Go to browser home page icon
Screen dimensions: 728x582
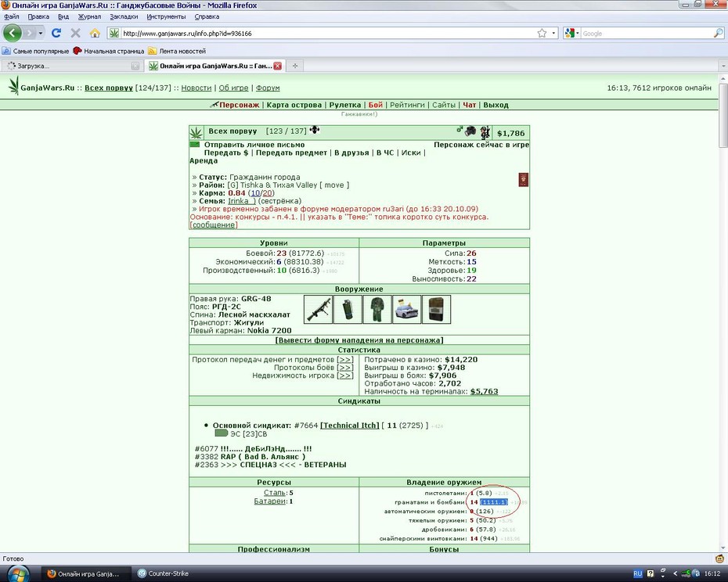tap(95, 33)
